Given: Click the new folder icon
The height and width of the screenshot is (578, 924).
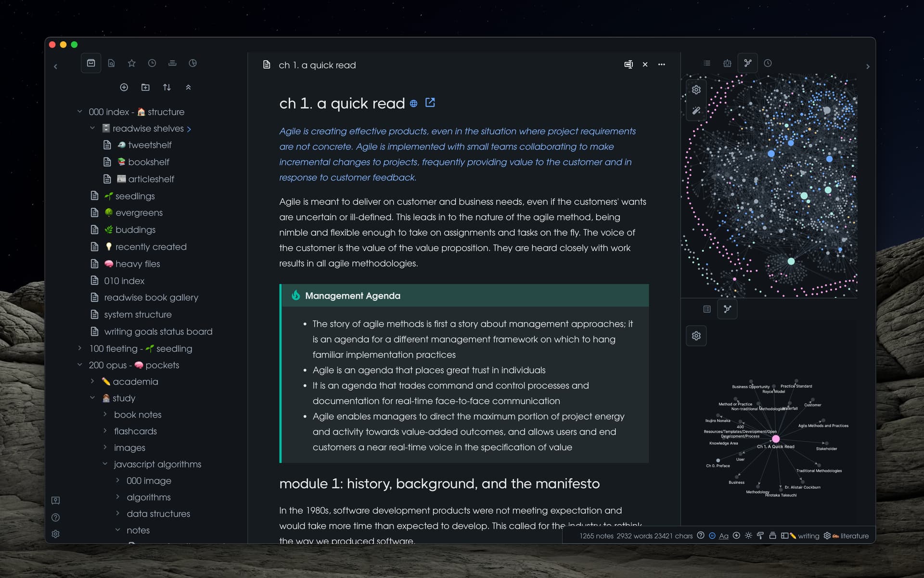Looking at the screenshot, I should (145, 87).
